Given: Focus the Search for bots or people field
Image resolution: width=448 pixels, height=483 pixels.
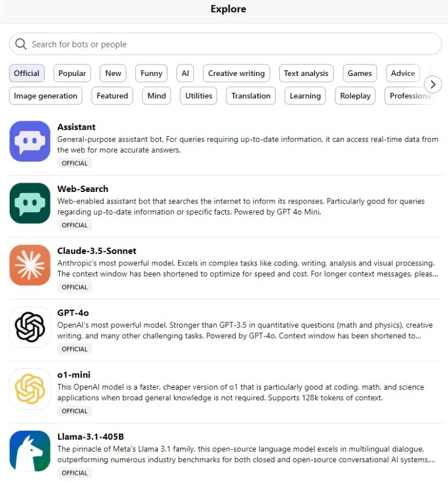Looking at the screenshot, I should pos(232,44).
